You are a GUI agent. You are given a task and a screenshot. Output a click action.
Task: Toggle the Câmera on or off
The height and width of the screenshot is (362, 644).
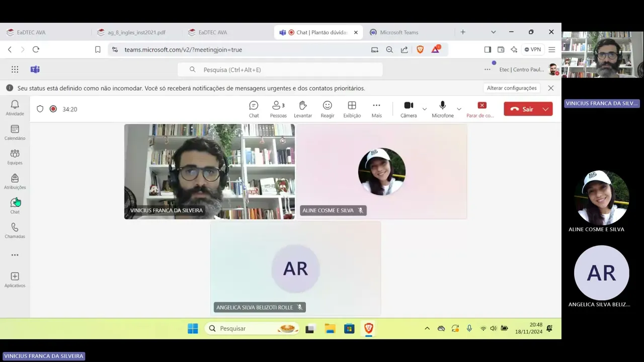point(409,109)
